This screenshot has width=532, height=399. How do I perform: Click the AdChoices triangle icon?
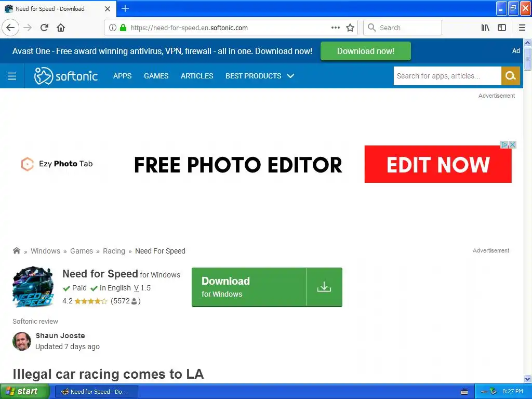pyautogui.click(x=504, y=145)
